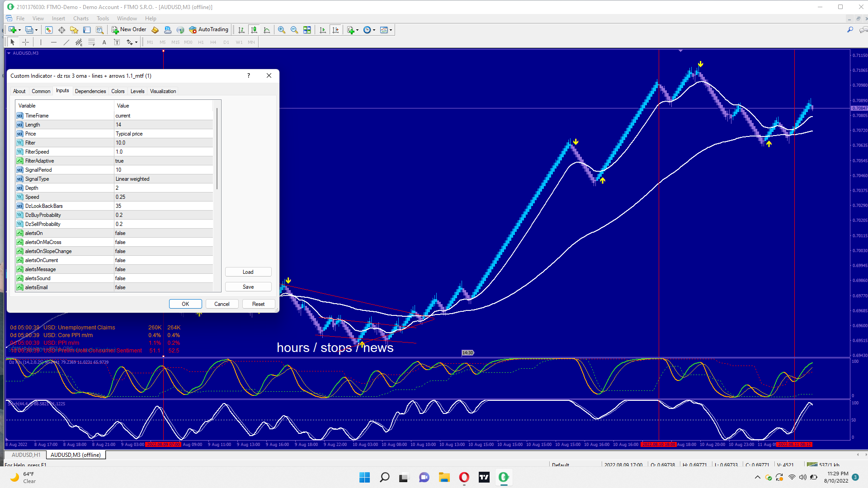Draw a vertical line tool
This screenshot has width=868, height=488.
point(41,42)
